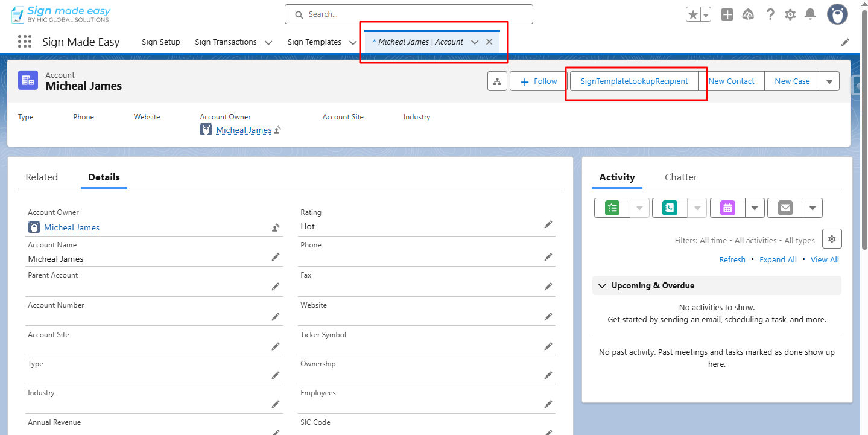The height and width of the screenshot is (435, 868).
Task: Open the Setup gear icon
Action: coord(790,14)
